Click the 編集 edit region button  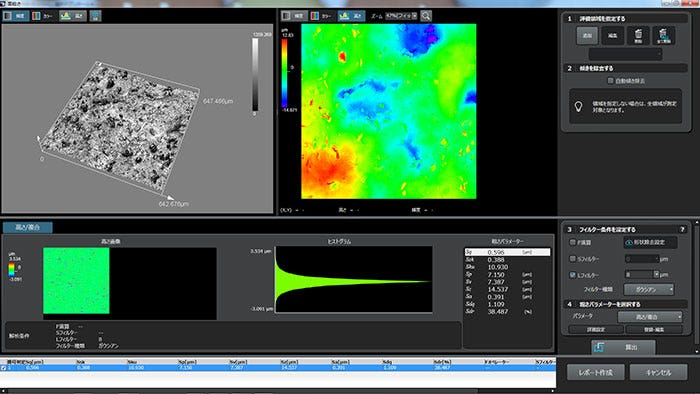pyautogui.click(x=612, y=36)
